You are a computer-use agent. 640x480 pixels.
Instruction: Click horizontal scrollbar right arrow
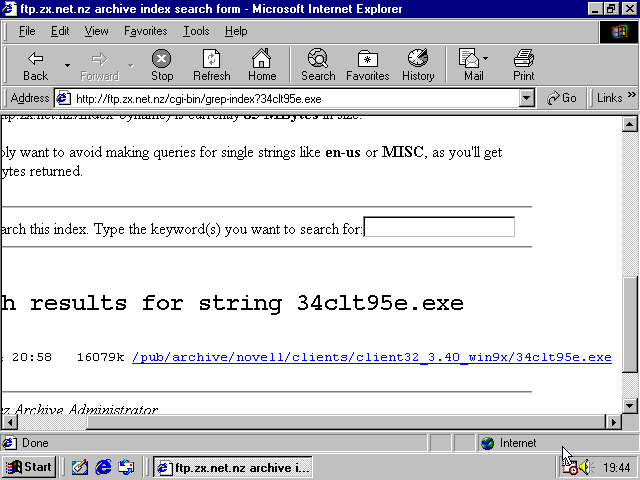(613, 422)
